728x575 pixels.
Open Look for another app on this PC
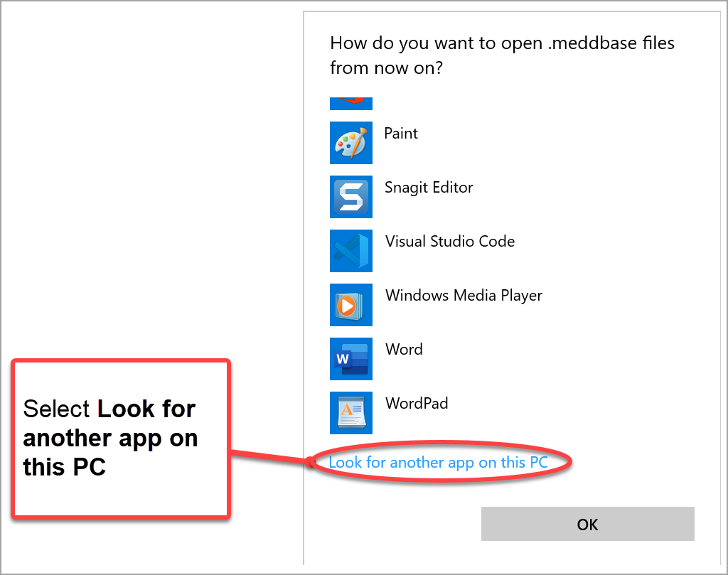(x=438, y=463)
